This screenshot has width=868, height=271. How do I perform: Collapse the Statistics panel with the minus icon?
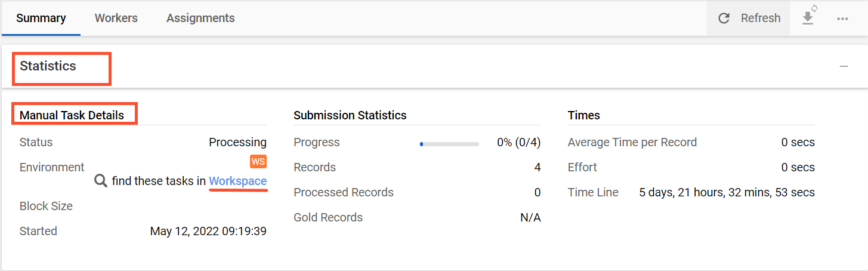tap(844, 66)
